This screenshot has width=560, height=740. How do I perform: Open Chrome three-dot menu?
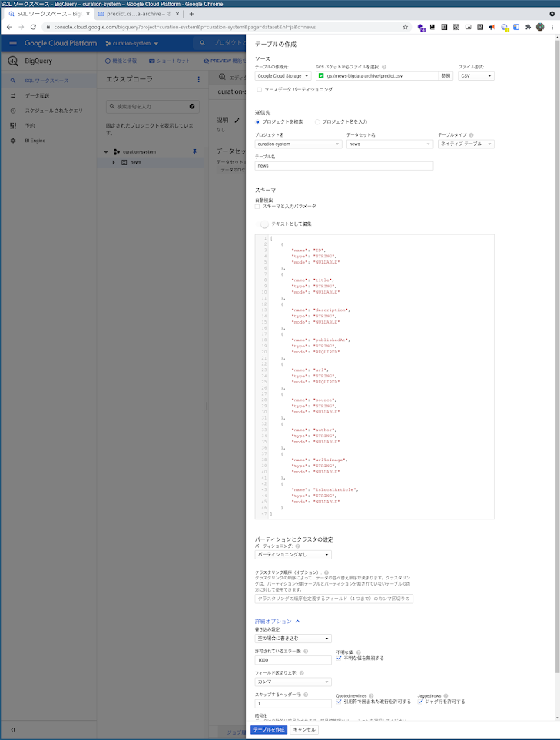552,27
